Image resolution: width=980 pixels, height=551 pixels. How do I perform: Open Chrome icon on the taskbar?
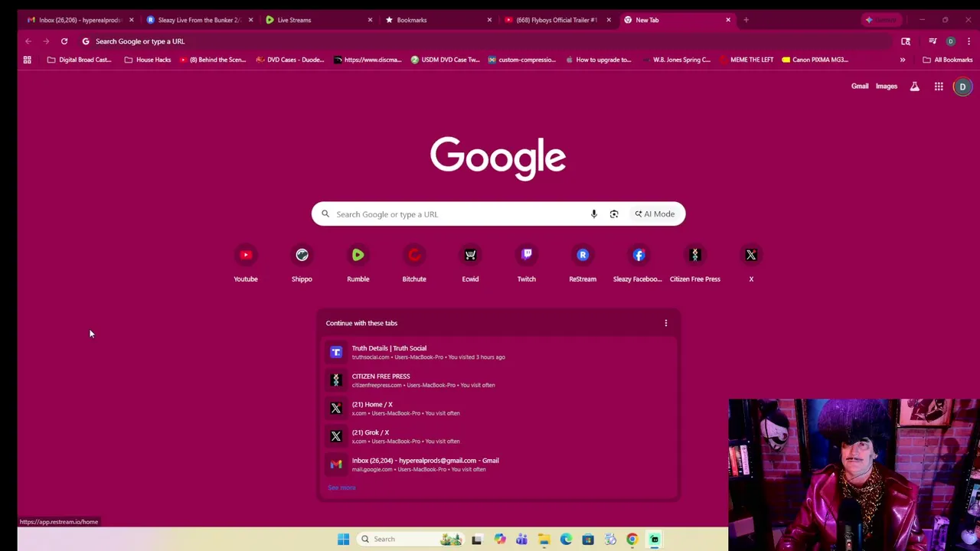tap(632, 540)
